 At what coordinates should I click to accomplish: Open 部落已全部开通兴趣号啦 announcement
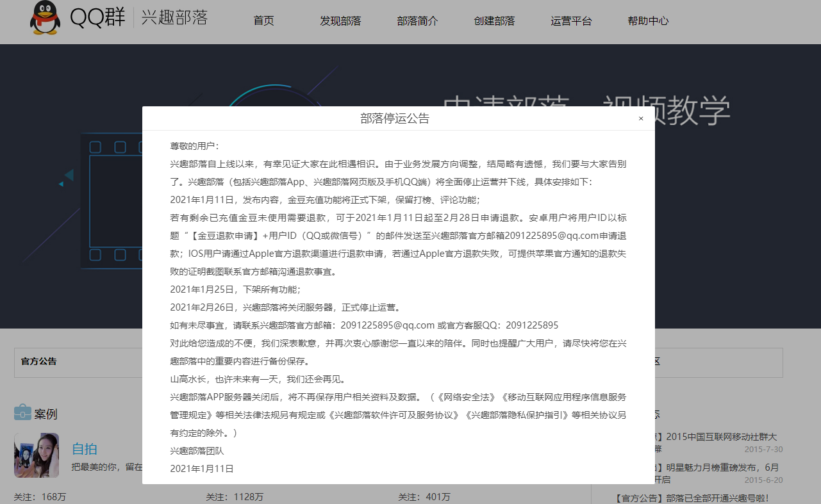pyautogui.click(x=691, y=498)
